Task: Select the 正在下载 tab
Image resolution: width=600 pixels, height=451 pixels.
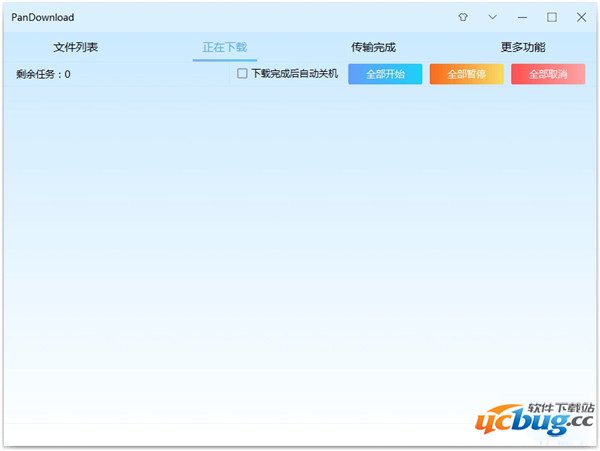Action: coord(225,47)
